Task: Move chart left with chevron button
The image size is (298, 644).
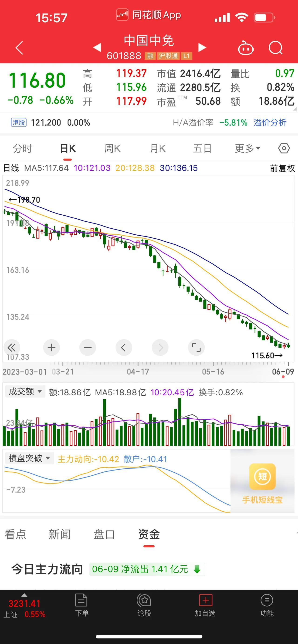Action: click(x=124, y=347)
